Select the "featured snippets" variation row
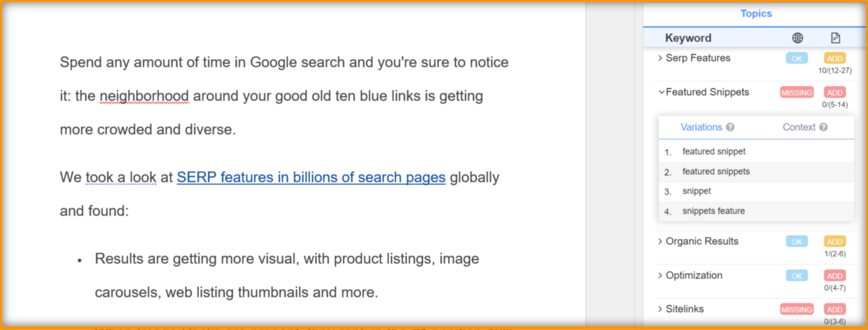Viewport: 868px width, 330px height. tap(715, 172)
